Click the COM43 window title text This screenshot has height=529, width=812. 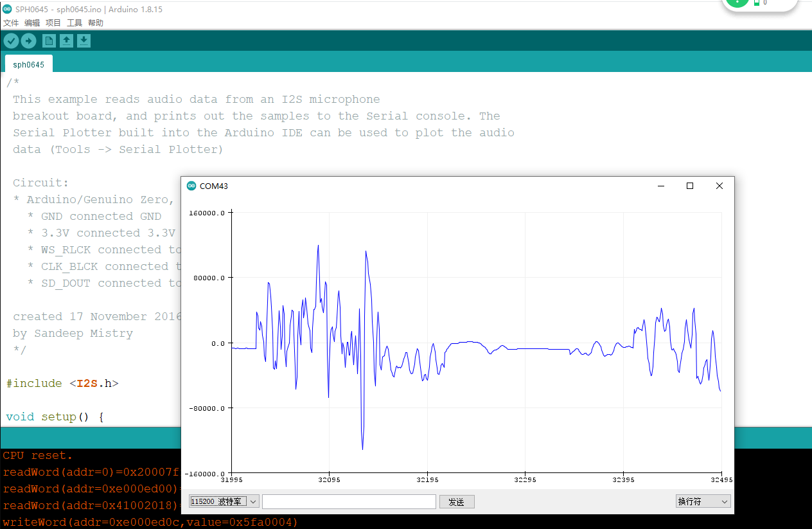(214, 186)
